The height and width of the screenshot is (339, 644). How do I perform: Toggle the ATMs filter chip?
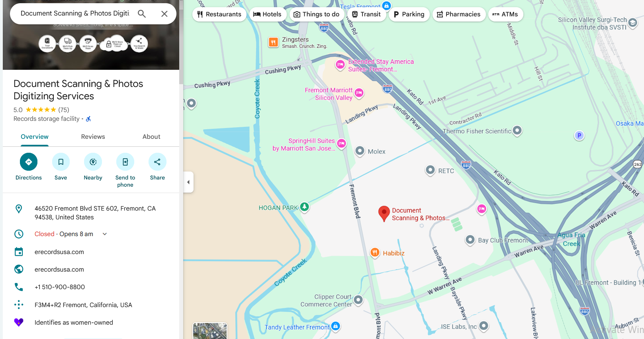[505, 14]
